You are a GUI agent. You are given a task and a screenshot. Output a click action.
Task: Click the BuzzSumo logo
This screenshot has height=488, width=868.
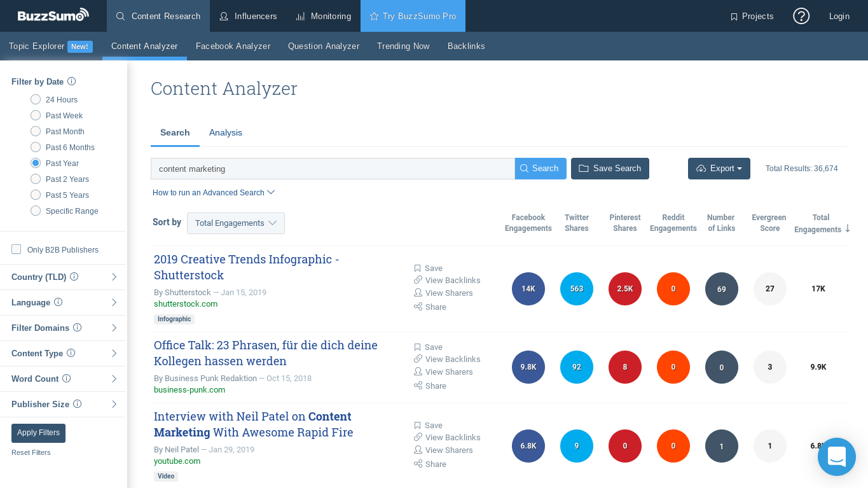(x=53, y=15)
